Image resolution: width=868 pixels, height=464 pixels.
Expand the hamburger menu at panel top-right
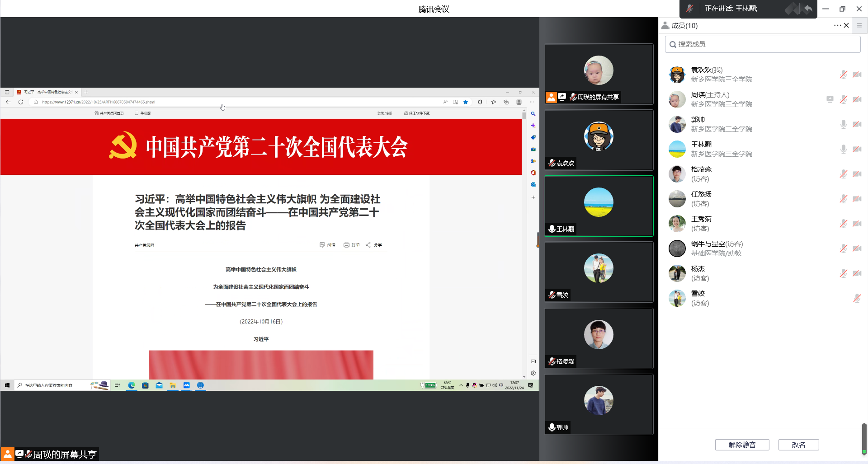click(x=859, y=26)
